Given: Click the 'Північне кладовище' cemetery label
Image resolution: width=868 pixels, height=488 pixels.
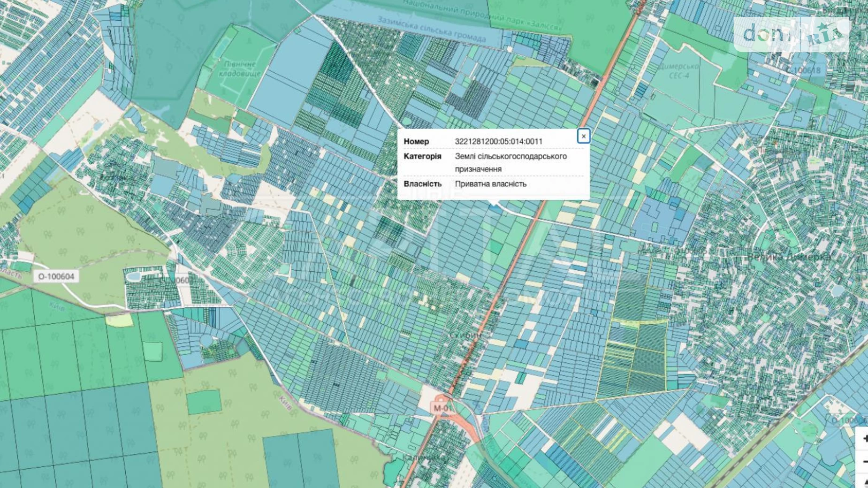Looking at the screenshot, I should point(240,69).
